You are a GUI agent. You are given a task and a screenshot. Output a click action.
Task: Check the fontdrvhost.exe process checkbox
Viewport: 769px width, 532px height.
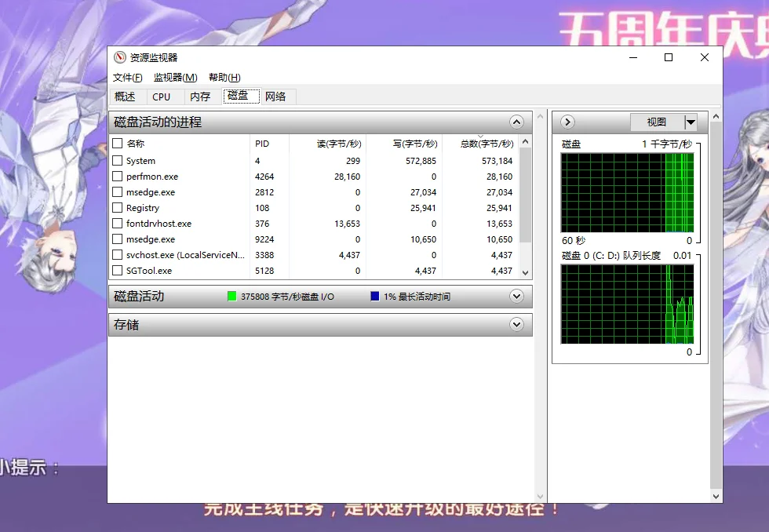tap(117, 223)
